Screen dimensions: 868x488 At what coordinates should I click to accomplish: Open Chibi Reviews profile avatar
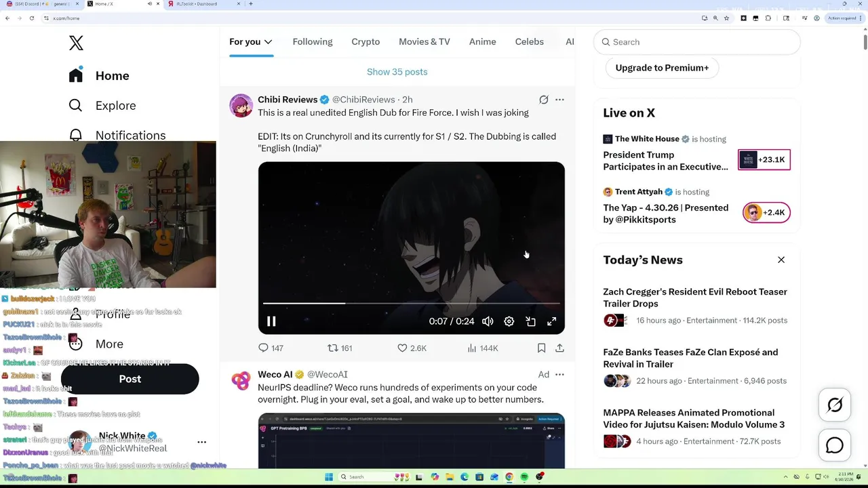241,106
